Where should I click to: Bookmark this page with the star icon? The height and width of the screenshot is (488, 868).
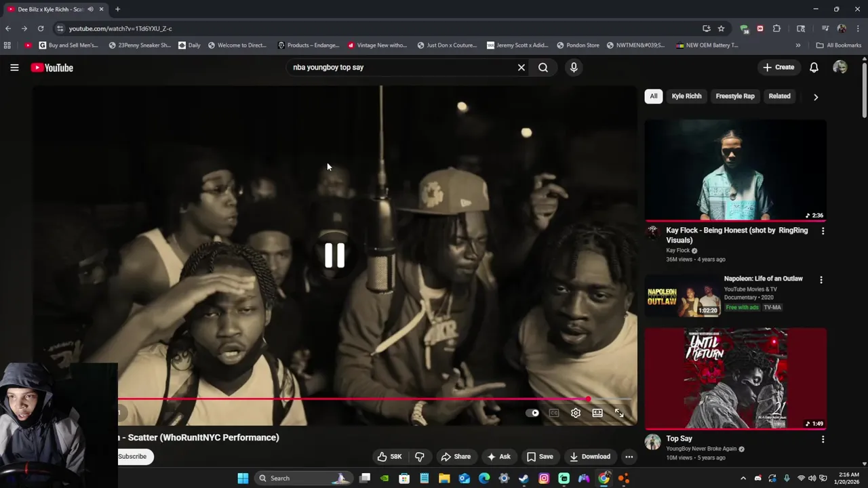(721, 28)
